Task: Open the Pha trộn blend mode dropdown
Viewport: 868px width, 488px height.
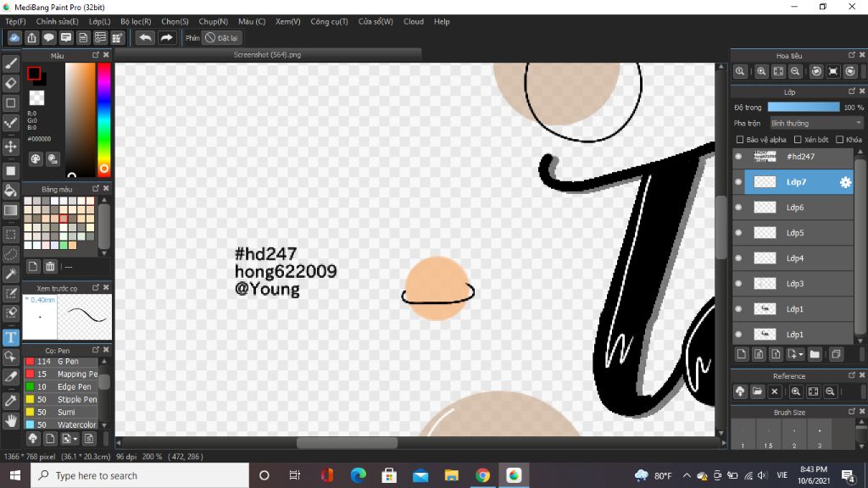Action: [816, 124]
